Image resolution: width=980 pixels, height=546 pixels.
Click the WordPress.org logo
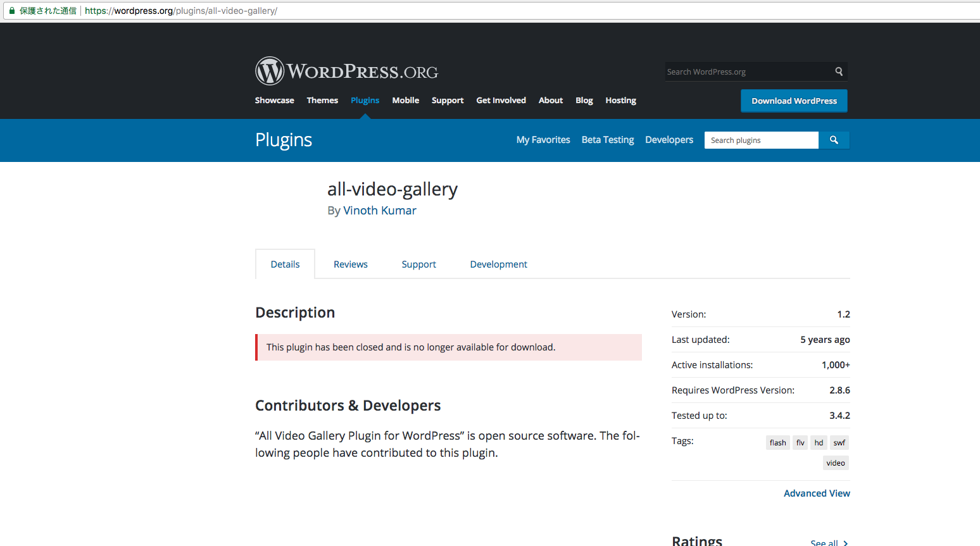point(346,71)
